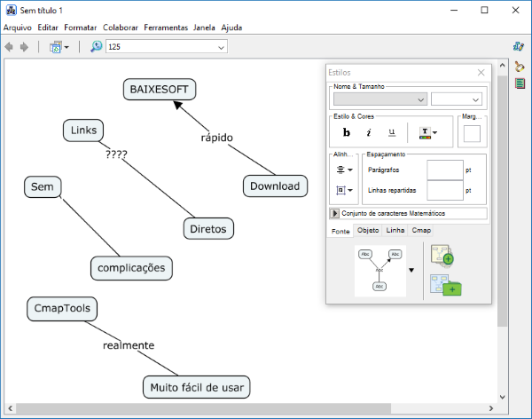Select the Download concept node
532x419 pixels.
(x=275, y=186)
